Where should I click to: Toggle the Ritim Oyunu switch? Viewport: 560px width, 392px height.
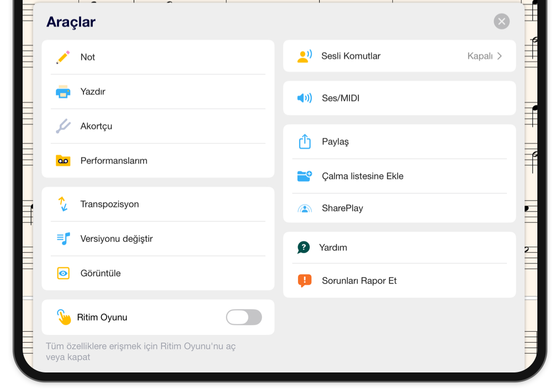click(244, 317)
